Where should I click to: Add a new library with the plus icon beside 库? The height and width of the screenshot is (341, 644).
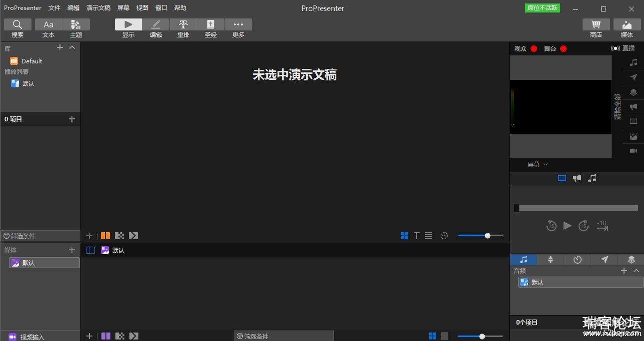60,47
